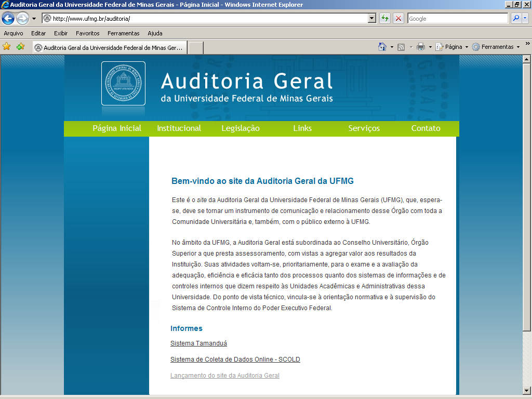
Task: Open the Ferramentas gear command bar menu
Action: click(496, 47)
